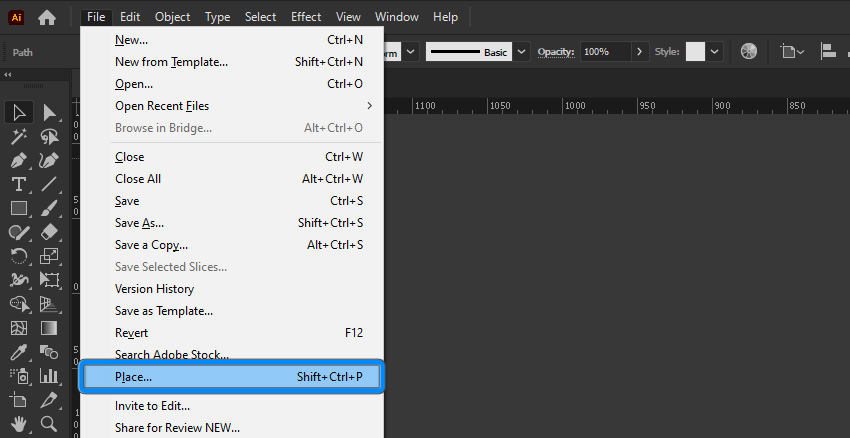Viewport: 850px width, 438px height.
Task: Select the Lasso tool
Action: (49, 137)
